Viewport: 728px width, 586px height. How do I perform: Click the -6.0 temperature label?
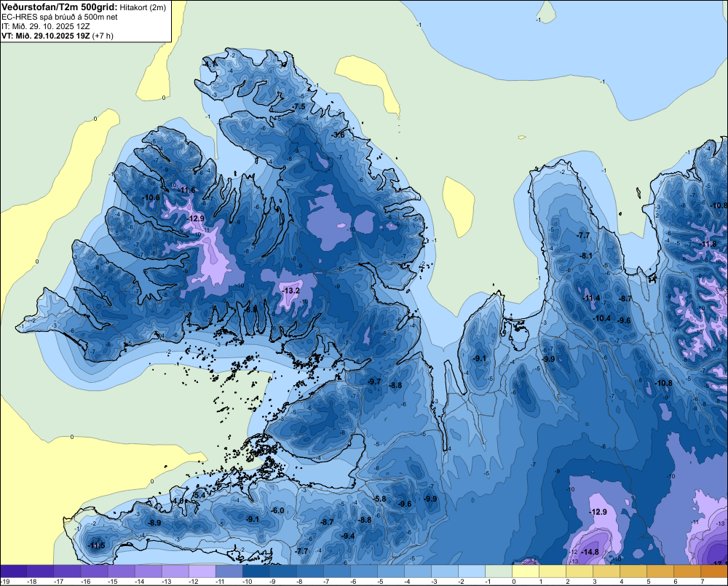click(277, 511)
